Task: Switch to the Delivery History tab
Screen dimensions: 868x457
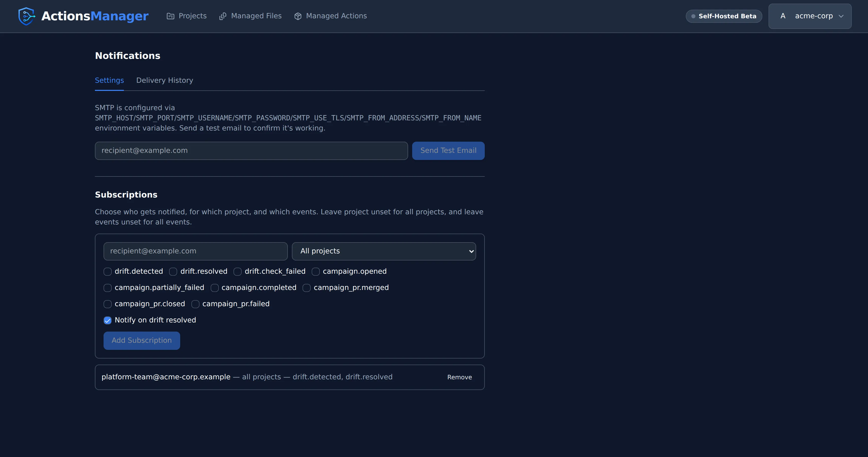Action: (165, 80)
